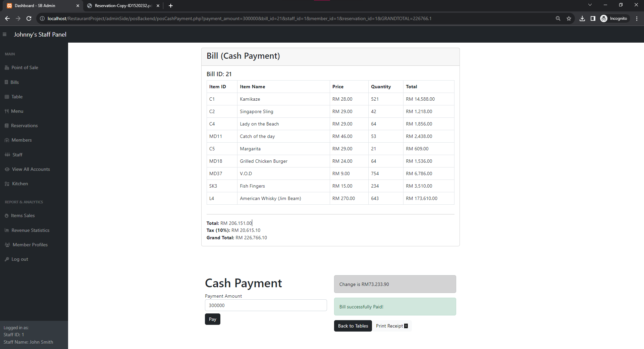Image resolution: width=644 pixels, height=349 pixels.
Task: Click the Change is RM73,233.90 message
Action: 395,284
